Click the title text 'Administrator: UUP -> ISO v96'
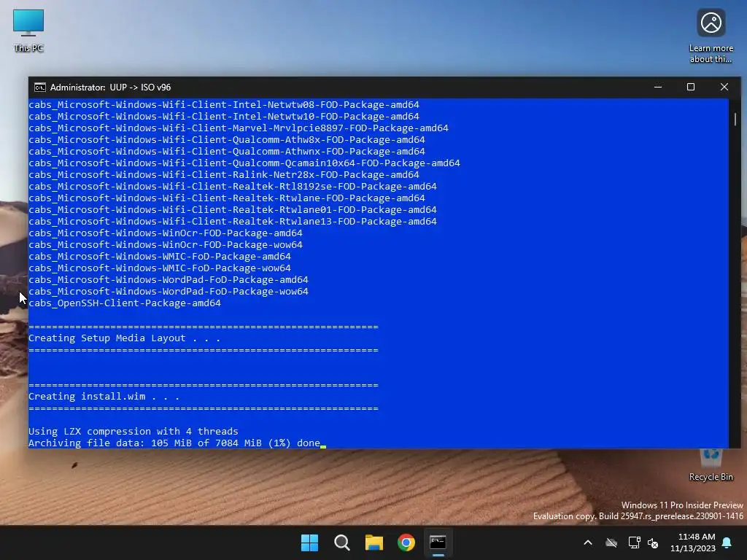Viewport: 747px width, 560px height. point(111,87)
